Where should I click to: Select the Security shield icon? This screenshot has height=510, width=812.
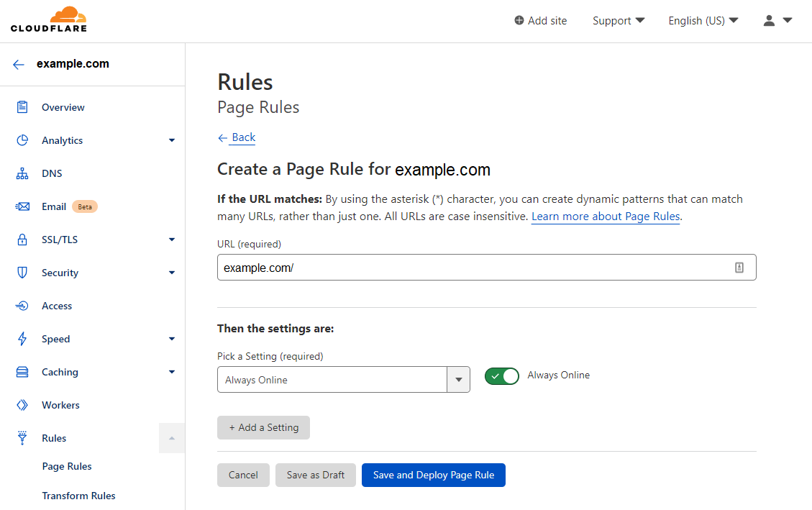coord(22,272)
